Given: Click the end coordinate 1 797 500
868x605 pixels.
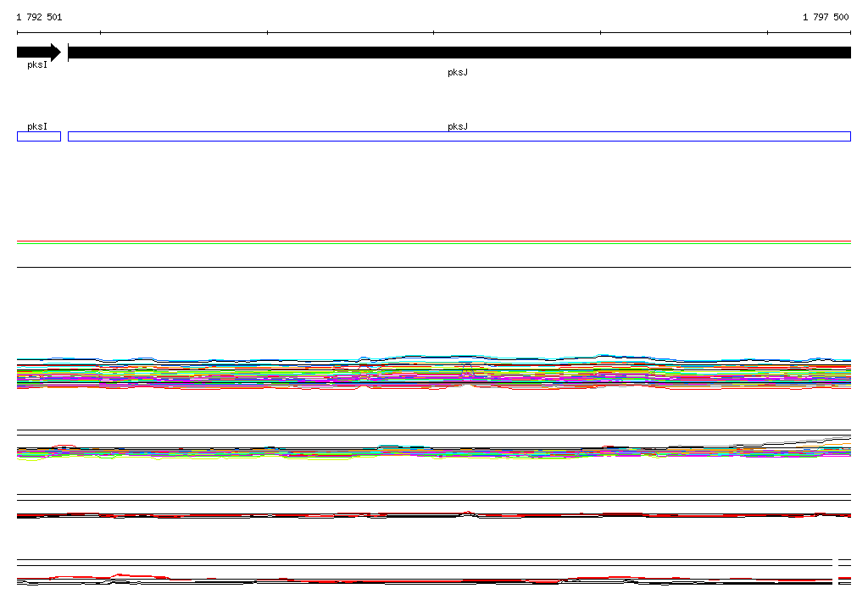Looking at the screenshot, I should (826, 17).
